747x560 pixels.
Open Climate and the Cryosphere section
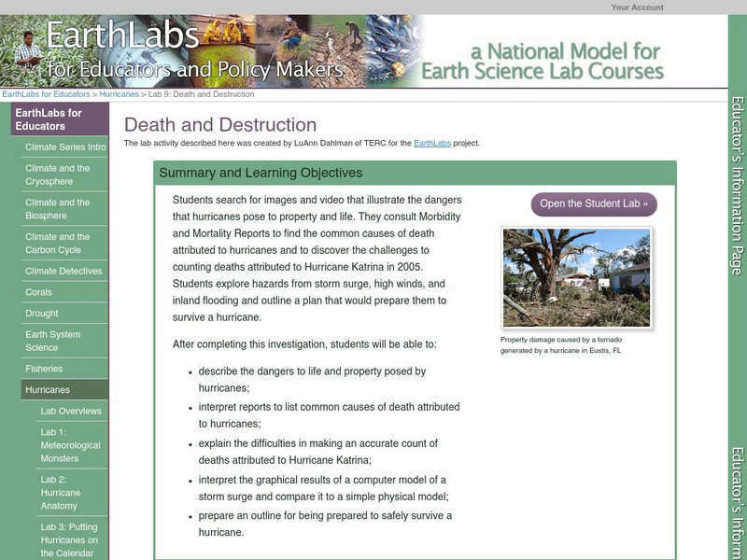(64, 175)
